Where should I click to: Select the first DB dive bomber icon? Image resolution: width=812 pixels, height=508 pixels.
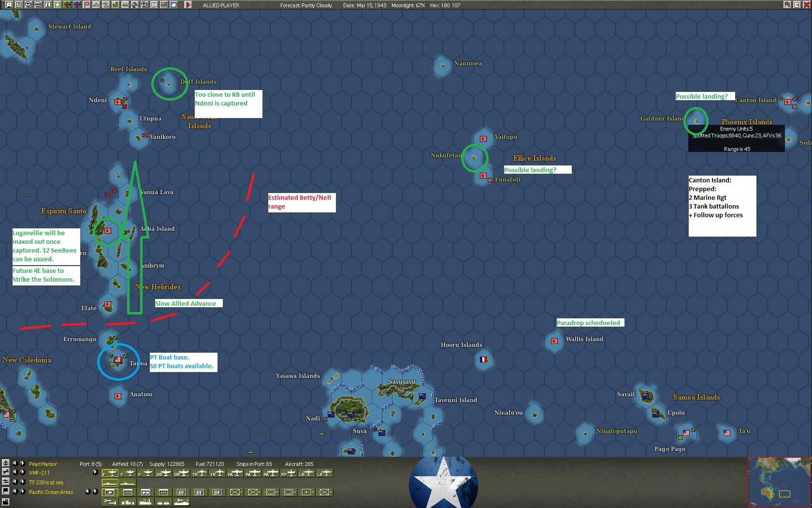point(163,473)
